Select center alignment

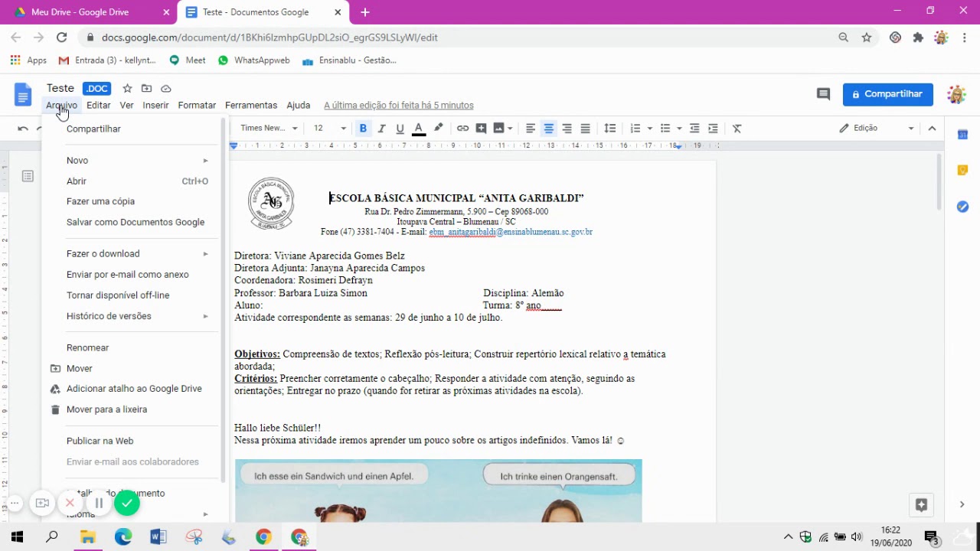548,129
